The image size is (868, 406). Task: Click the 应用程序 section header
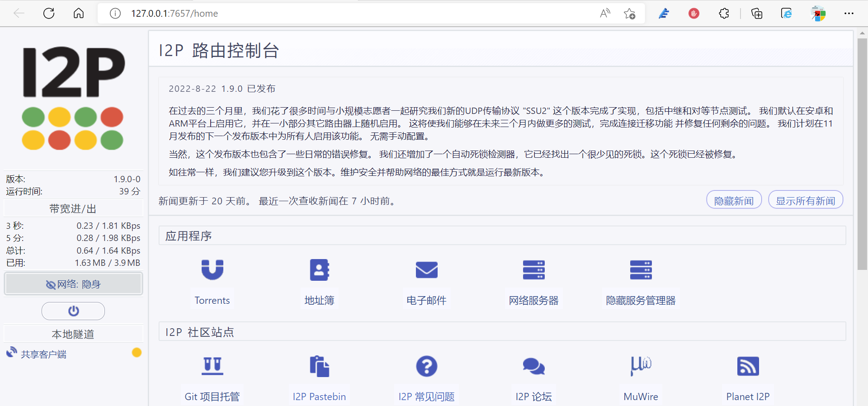[x=502, y=236]
